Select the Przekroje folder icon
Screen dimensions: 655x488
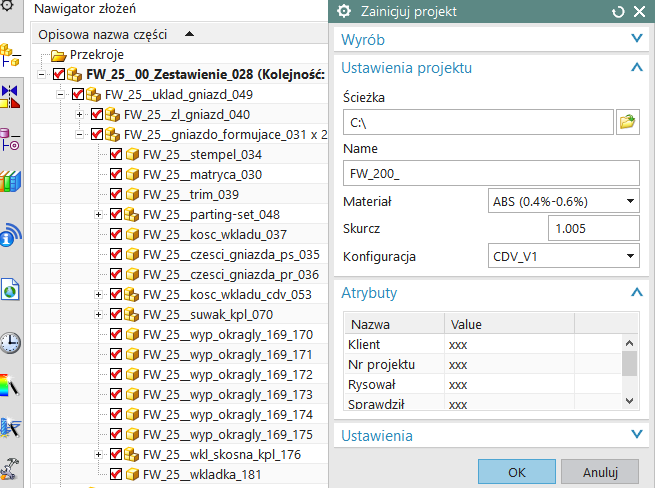click(x=58, y=55)
